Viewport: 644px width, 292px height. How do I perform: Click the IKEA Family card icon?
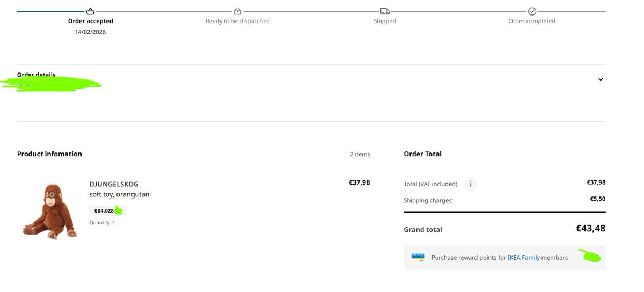418,257
